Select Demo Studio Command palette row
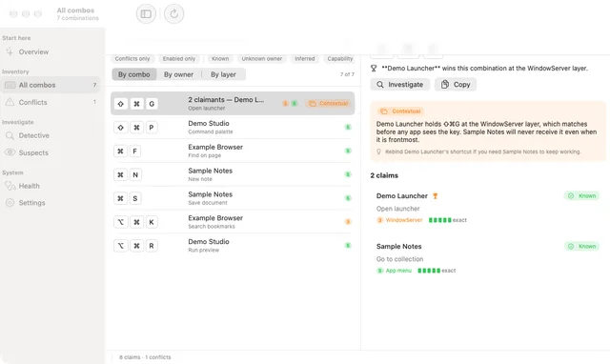 (x=233, y=127)
